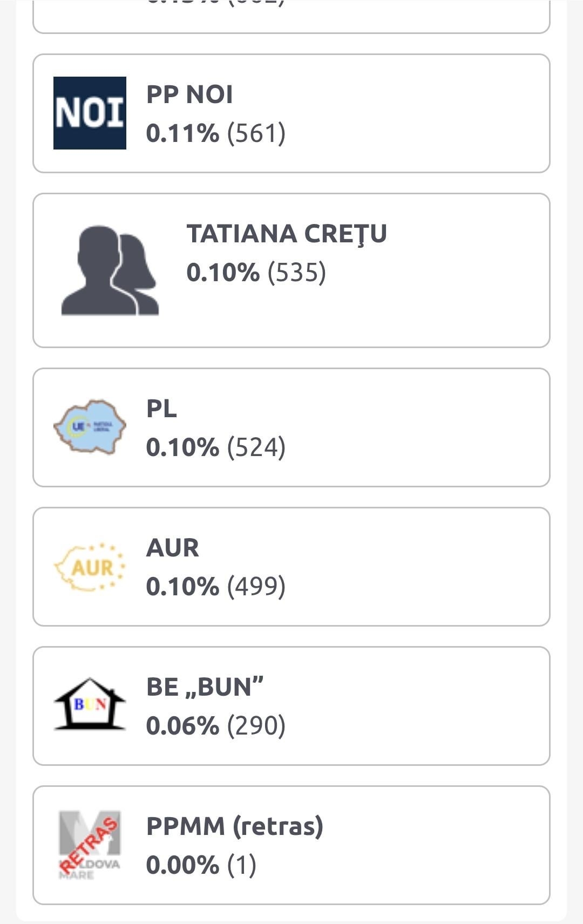583x924 pixels.
Task: Open the partially visible top result card
Action: click(291, 16)
